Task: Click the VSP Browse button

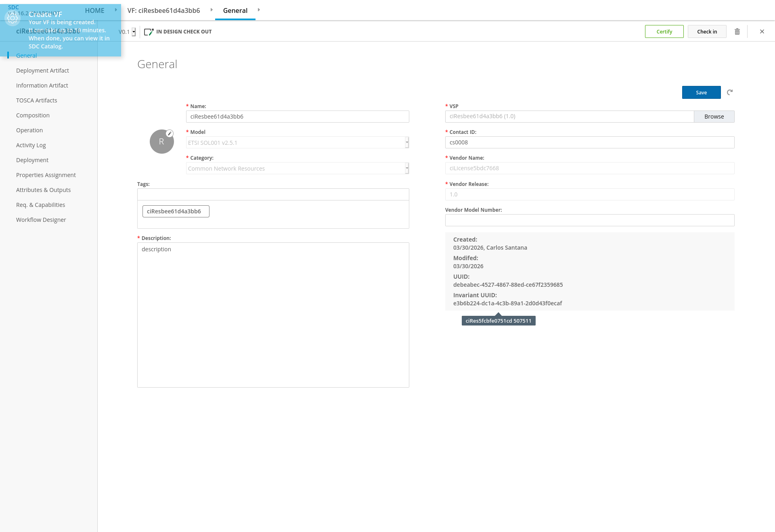Action: 714,117
